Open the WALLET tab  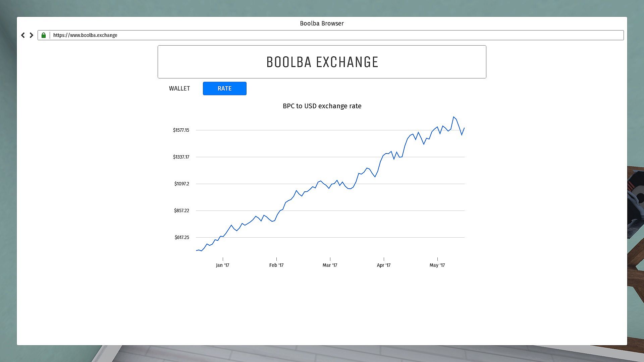point(179,88)
